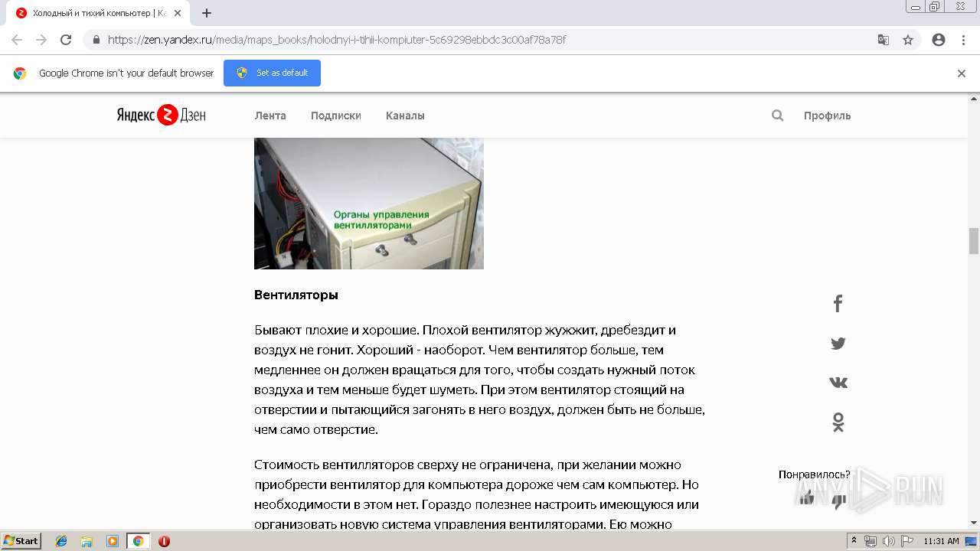Share article on Odnoklassniki
The image size is (980, 551).
(x=838, y=422)
